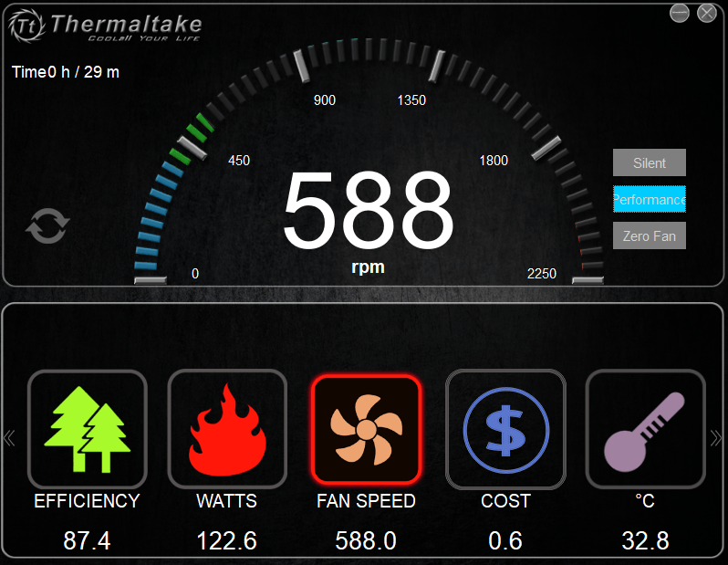Click the blue dollar Cost icon
Screen dimensions: 728x565
tap(505, 429)
